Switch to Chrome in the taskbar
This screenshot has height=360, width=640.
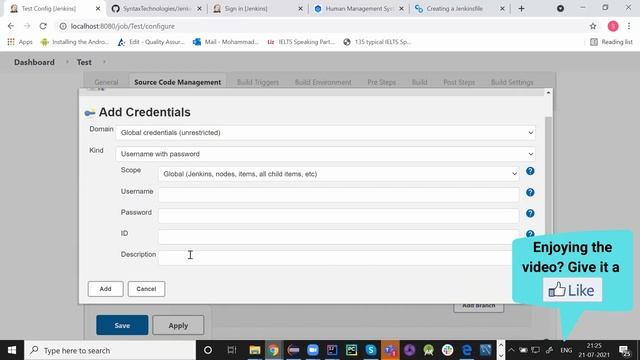[x=273, y=350]
